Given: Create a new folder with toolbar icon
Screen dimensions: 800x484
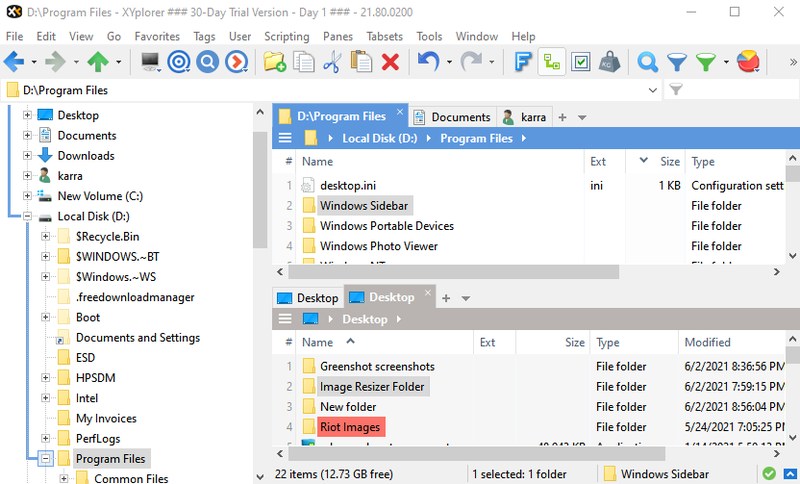Looking at the screenshot, I should tap(275, 62).
